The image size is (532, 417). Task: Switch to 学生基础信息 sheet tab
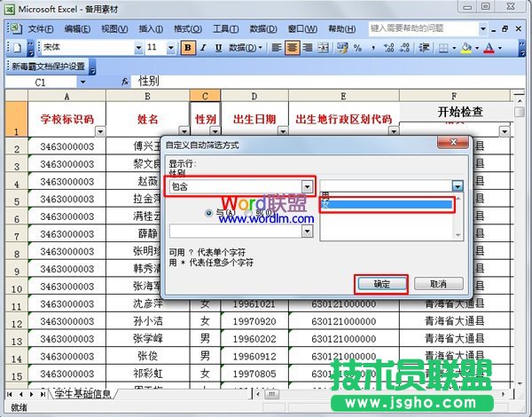click(x=82, y=394)
